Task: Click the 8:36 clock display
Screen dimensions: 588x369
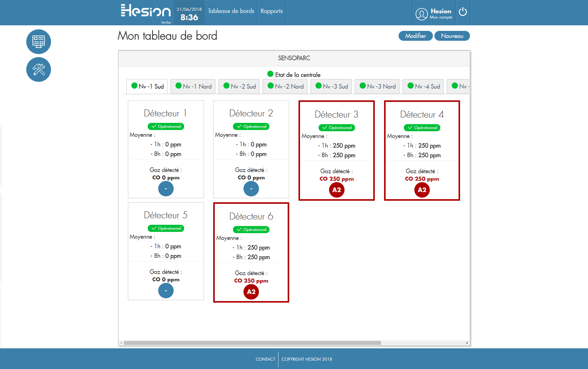Action: coord(189,17)
